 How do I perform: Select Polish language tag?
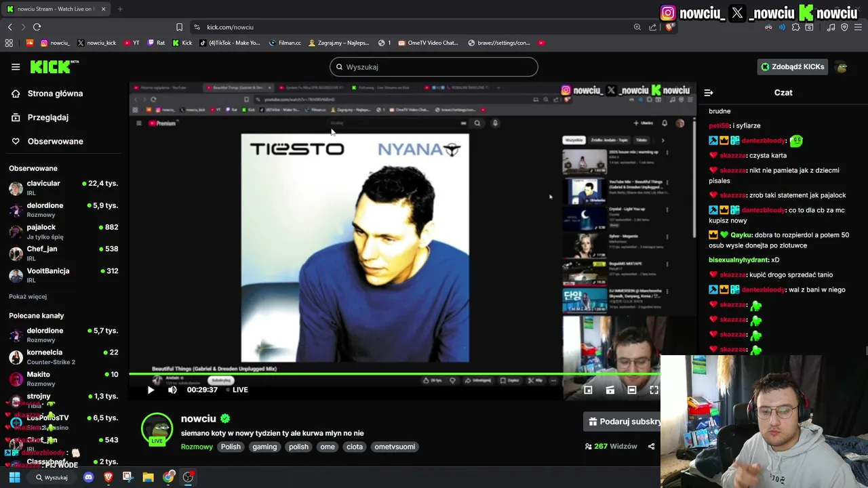click(231, 447)
